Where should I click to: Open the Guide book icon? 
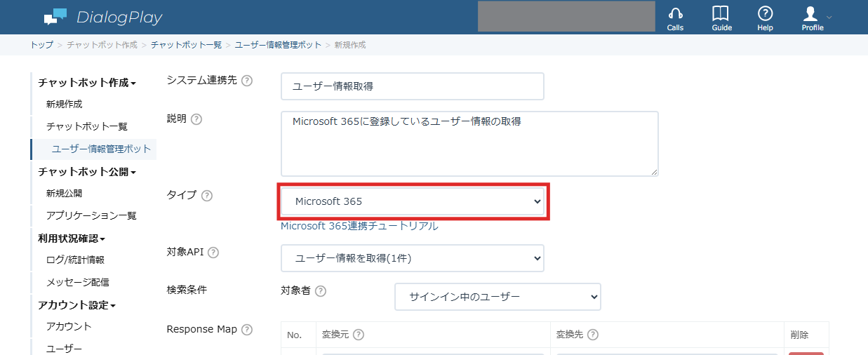(721, 18)
